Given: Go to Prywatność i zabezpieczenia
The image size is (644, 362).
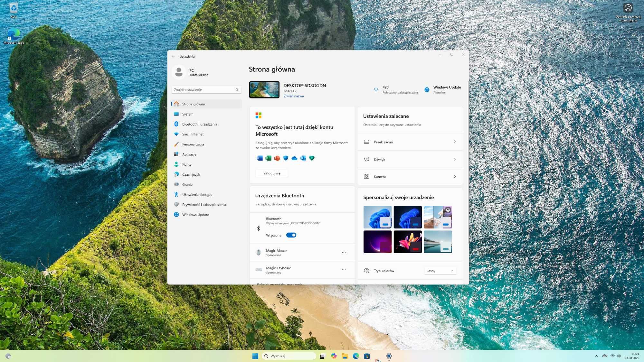Looking at the screenshot, I should (x=206, y=205).
